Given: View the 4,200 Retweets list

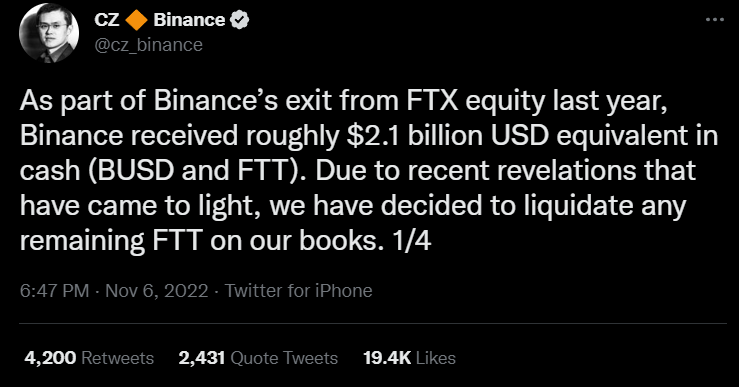Looking at the screenshot, I should [89, 358].
